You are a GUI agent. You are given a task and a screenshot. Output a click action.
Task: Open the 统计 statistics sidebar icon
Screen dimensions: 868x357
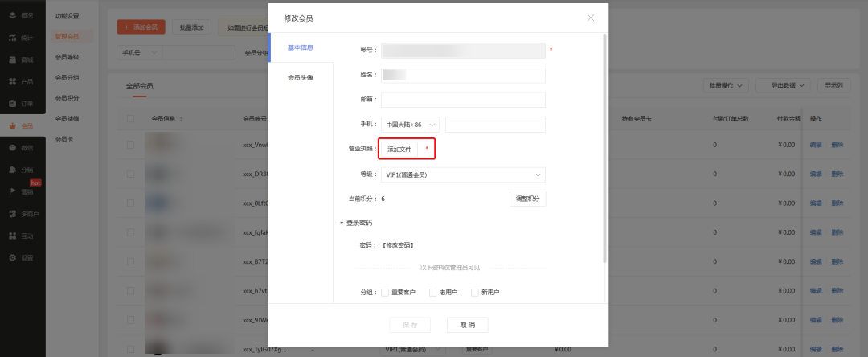click(13, 38)
